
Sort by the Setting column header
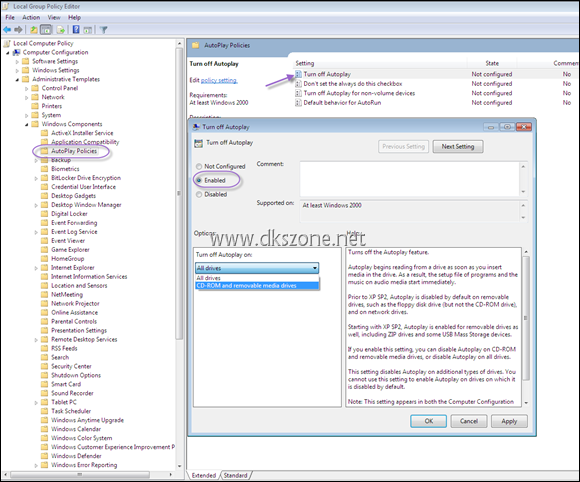click(x=380, y=63)
